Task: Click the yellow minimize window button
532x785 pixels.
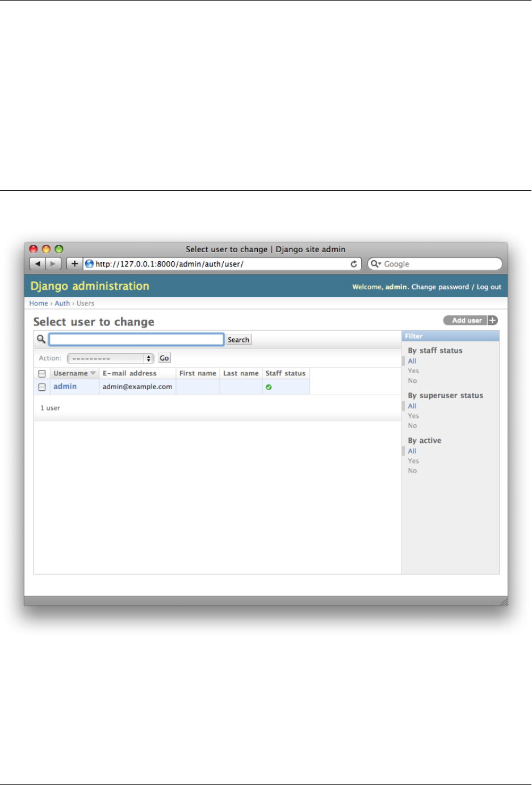Action: (x=46, y=249)
